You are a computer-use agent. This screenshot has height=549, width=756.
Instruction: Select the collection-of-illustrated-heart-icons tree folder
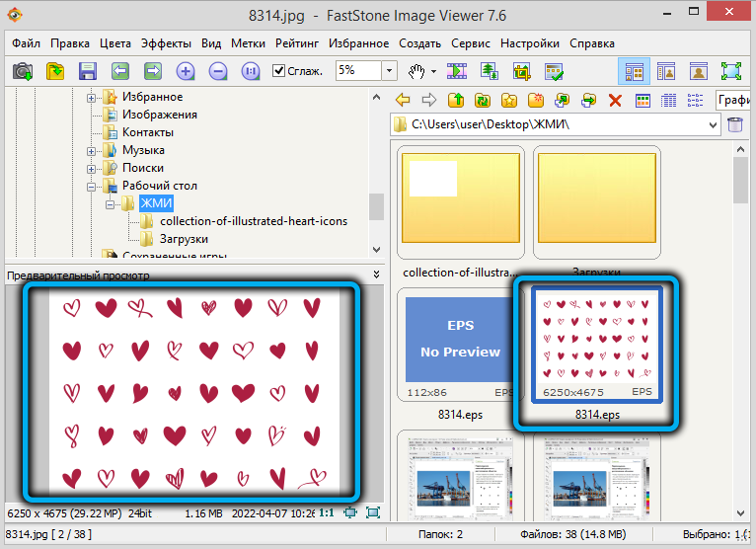253,221
